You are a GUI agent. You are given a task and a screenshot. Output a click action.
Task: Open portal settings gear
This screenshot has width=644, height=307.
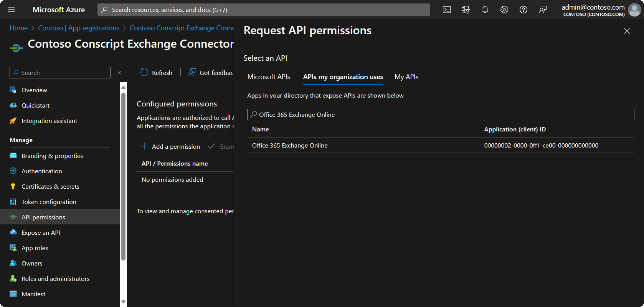click(x=504, y=10)
